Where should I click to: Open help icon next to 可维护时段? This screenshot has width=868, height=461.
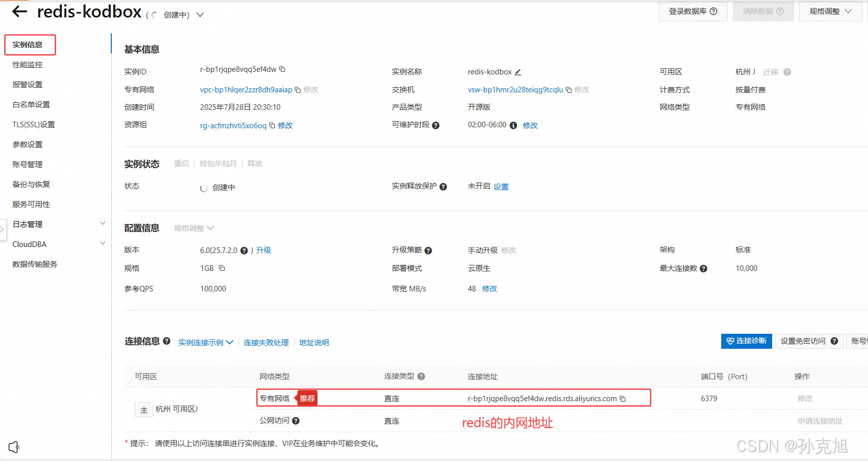[x=436, y=125]
